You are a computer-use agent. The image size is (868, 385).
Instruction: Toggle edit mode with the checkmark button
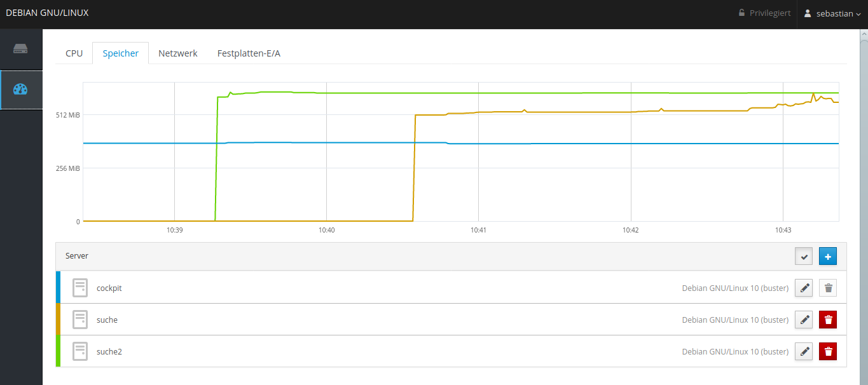804,256
